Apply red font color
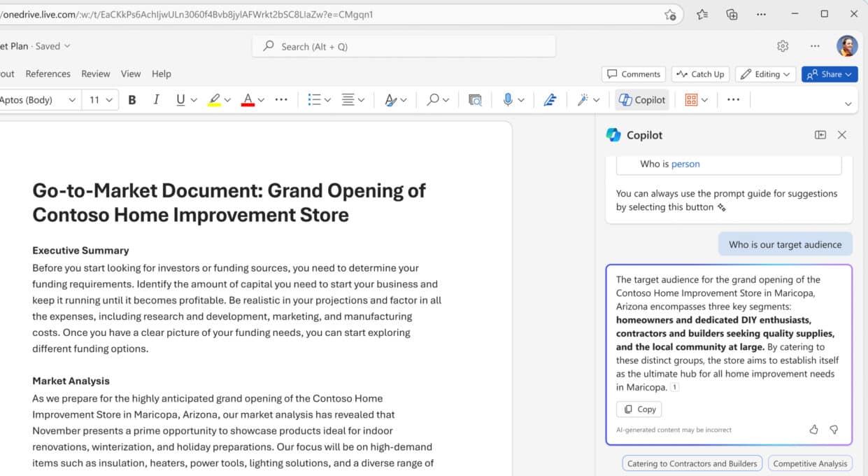Image resolution: width=868 pixels, height=476 pixels. coord(248,100)
